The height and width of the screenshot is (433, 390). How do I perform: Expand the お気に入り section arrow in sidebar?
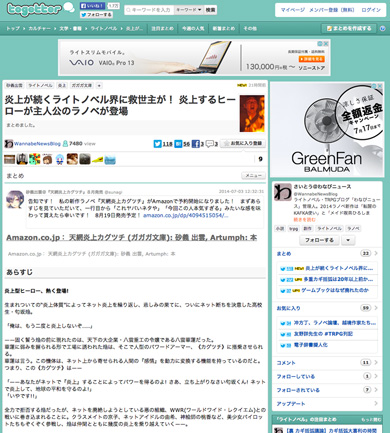click(376, 308)
